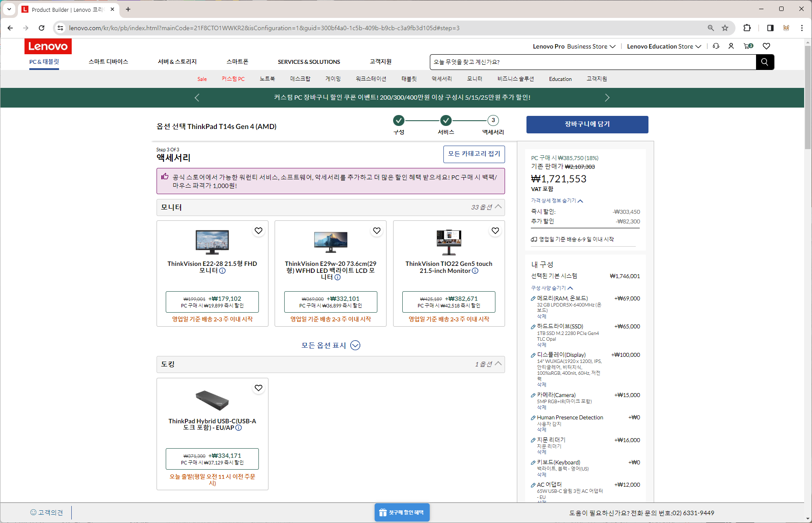Open SERVICES & SOLUTIONS menu
This screenshot has height=523, width=812.
click(309, 62)
